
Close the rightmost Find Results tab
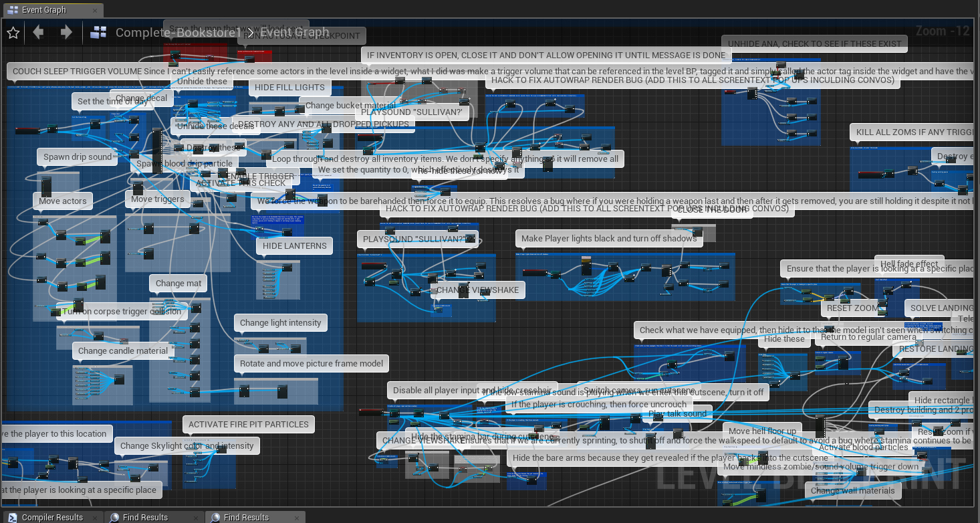[298, 518]
